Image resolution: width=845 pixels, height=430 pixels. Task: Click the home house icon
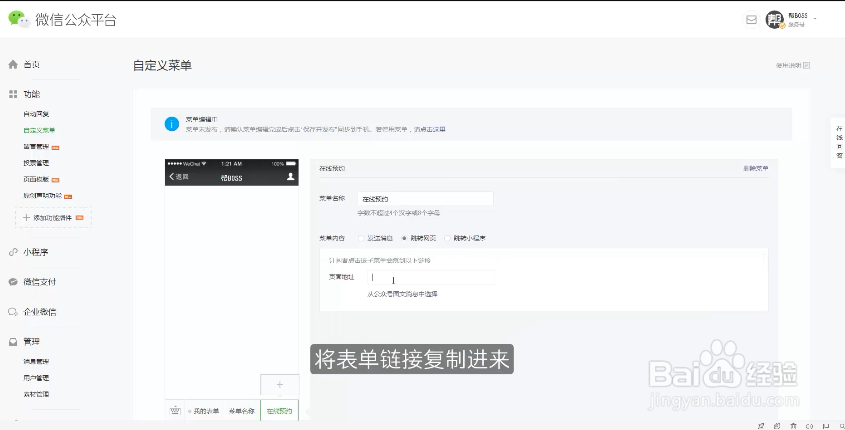coord(13,65)
